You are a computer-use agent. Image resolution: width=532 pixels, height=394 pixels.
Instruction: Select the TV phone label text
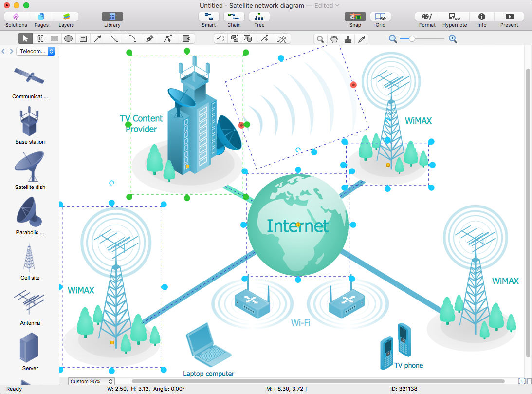click(x=408, y=365)
